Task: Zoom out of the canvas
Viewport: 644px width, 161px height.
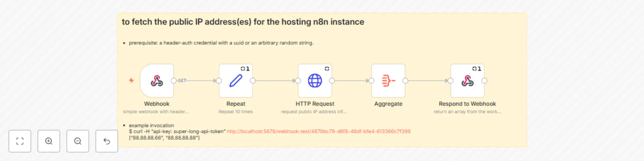Action: pos(78,141)
